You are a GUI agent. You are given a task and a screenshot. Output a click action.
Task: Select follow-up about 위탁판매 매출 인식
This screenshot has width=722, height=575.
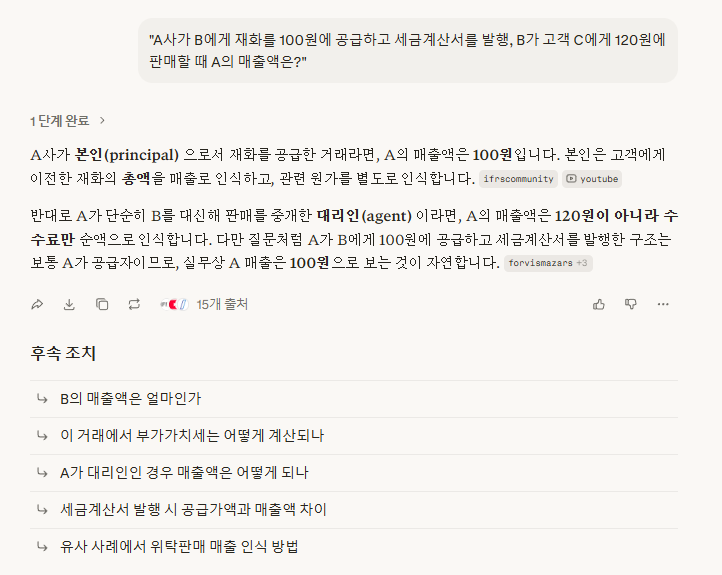(179, 547)
